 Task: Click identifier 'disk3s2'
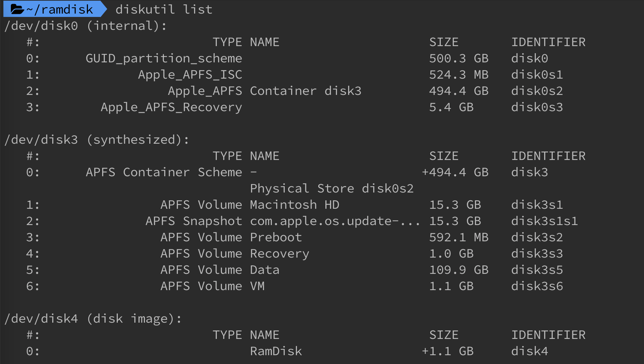(x=537, y=237)
